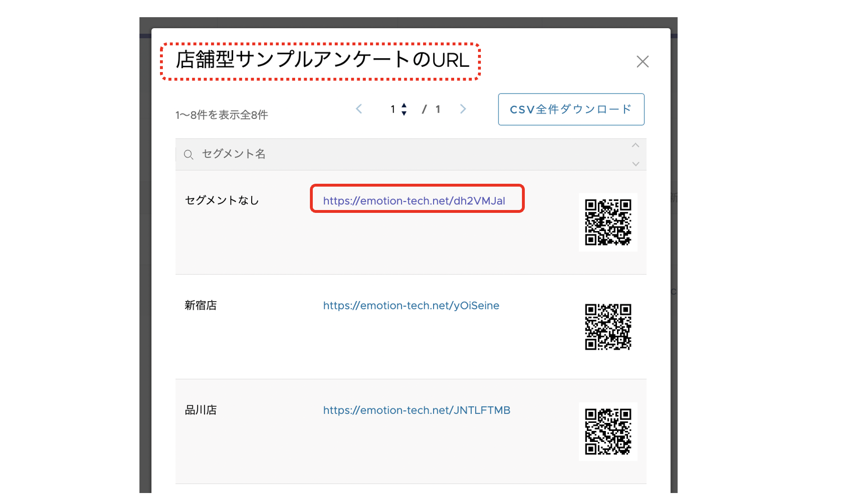850x504 pixels.
Task: Click the magnifier search icon
Action: click(189, 155)
